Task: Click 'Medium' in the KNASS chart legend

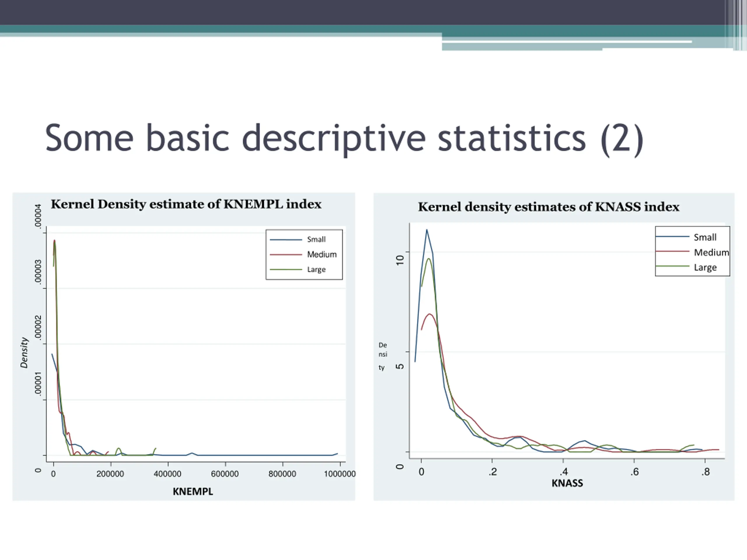Action: (711, 252)
